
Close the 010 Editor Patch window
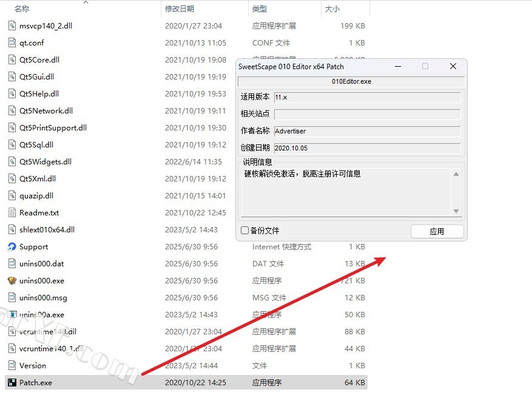point(453,67)
